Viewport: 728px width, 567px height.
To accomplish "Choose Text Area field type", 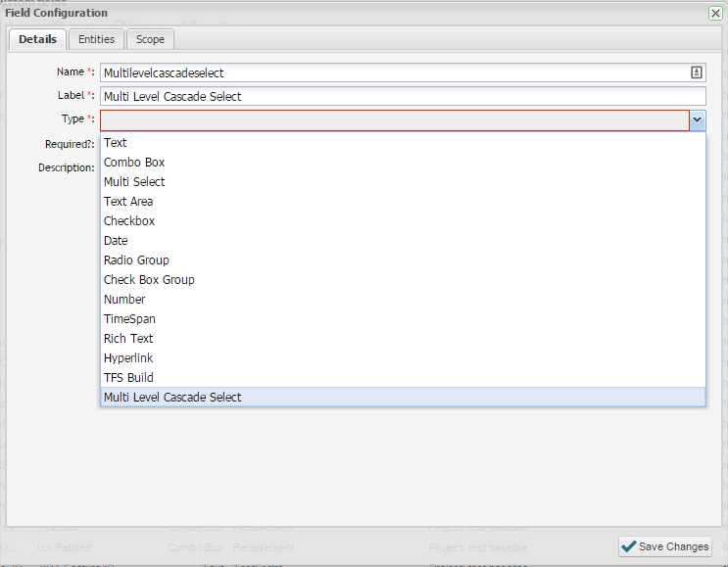I will pos(128,202).
